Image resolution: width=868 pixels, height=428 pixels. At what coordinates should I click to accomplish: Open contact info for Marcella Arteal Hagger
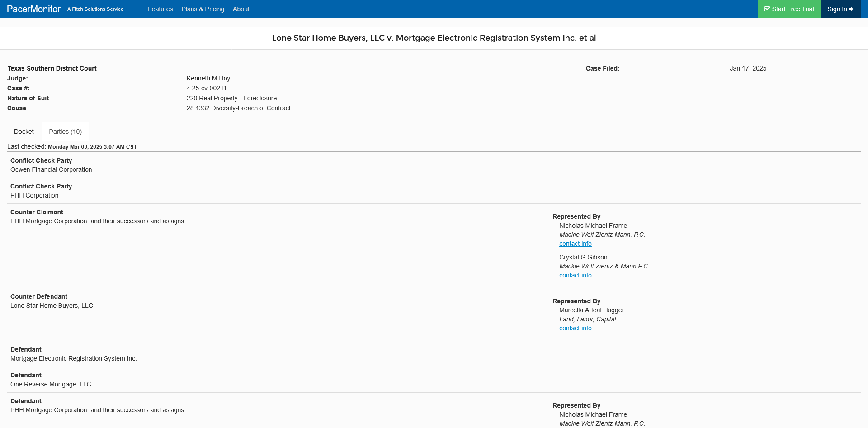575,328
